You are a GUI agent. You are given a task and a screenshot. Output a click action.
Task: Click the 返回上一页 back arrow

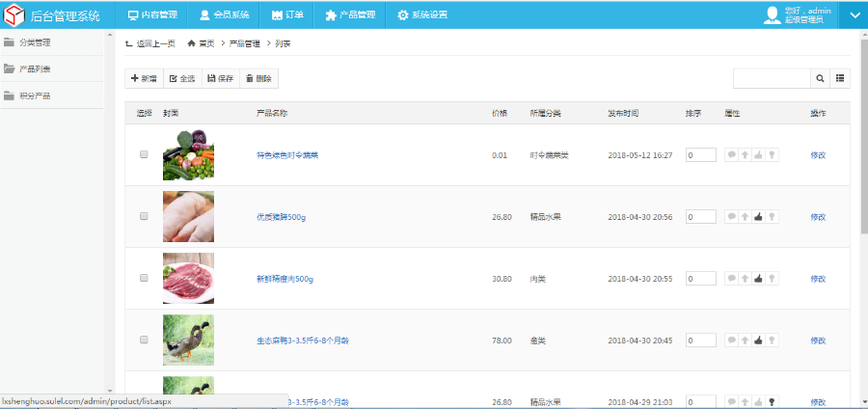pyautogui.click(x=129, y=43)
